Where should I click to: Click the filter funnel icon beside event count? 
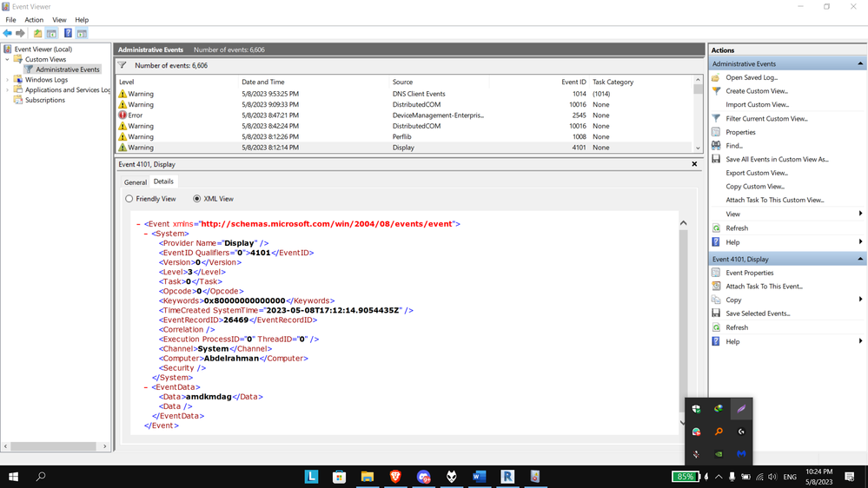(123, 65)
